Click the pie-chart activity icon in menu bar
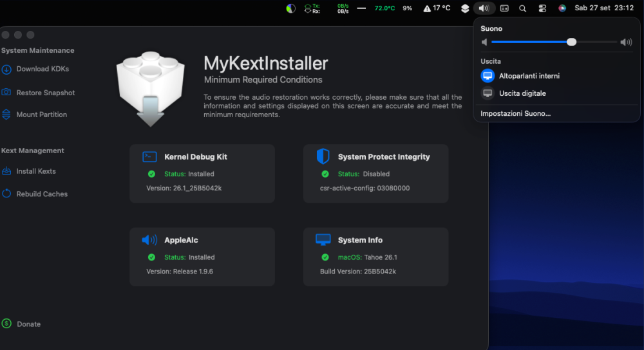Viewport: 644px width, 350px height. coord(291,8)
